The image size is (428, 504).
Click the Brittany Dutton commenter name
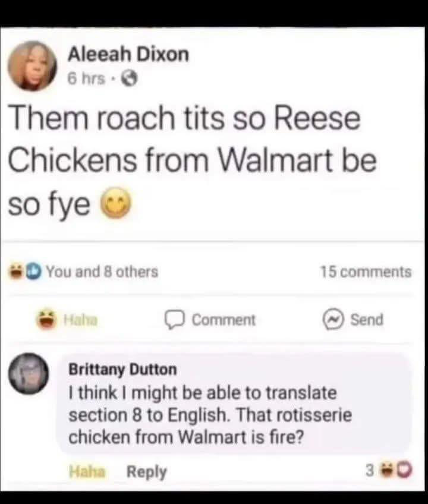coord(123,369)
